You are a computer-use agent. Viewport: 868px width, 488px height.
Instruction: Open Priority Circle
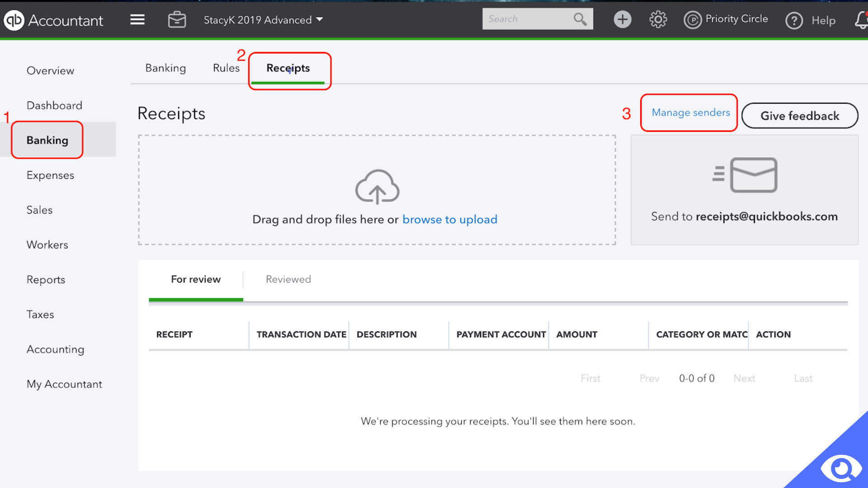[x=726, y=19]
